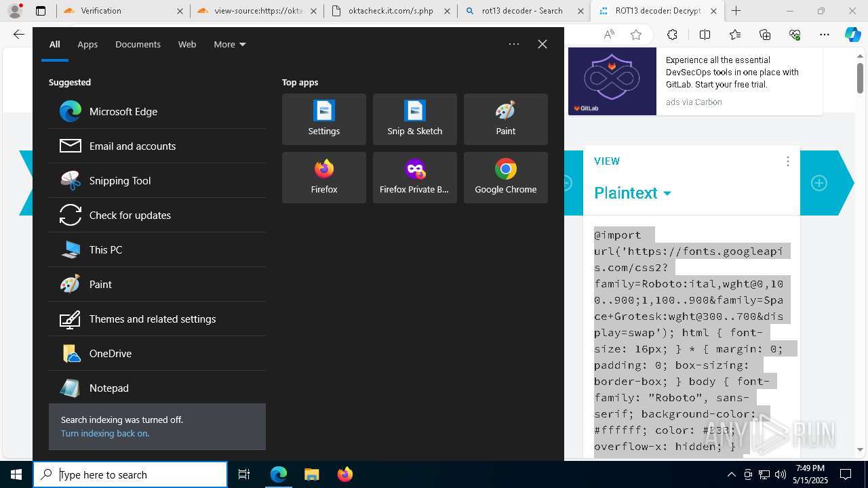Launch Firefox tile in Top apps
868x488 pixels.
(x=324, y=178)
